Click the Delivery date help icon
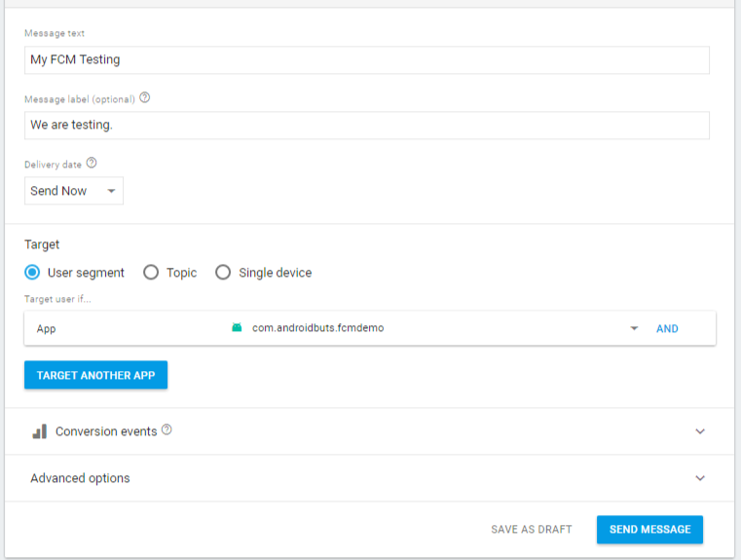 tap(92, 164)
